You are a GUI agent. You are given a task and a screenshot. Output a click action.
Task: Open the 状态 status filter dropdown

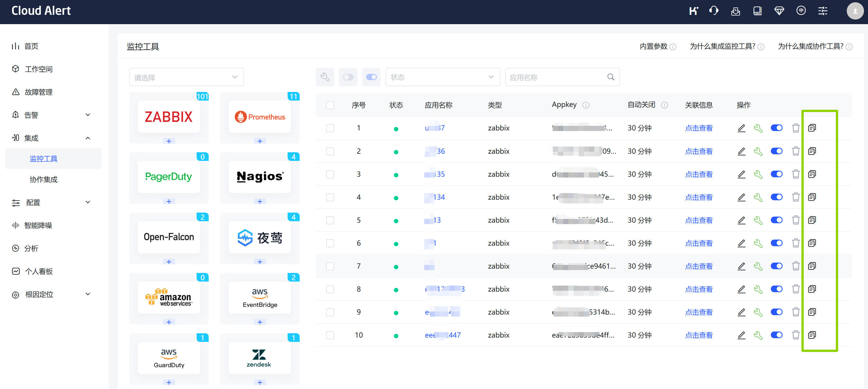(442, 77)
